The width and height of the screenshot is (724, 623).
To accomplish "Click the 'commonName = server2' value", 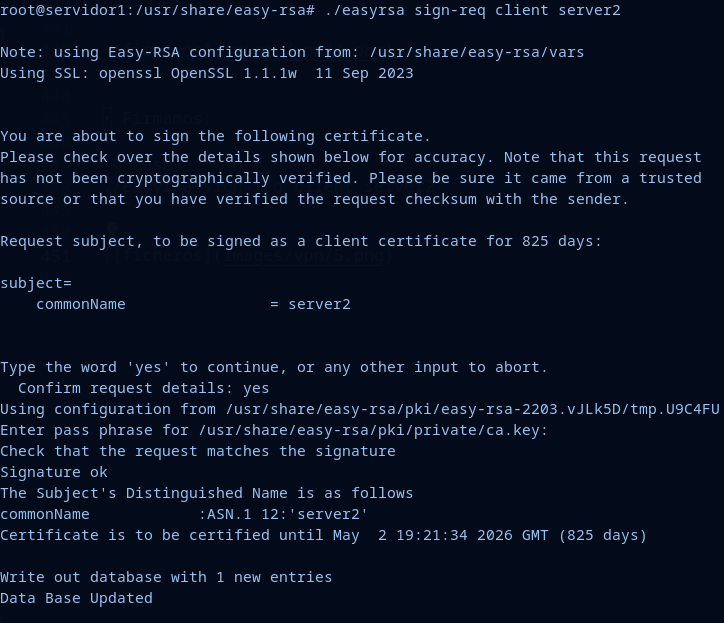I will [x=319, y=304].
